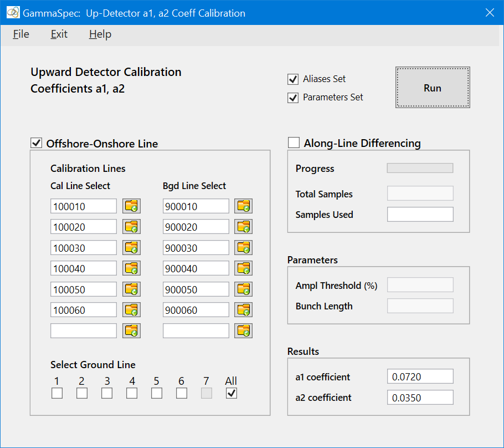This screenshot has width=504, height=448.
Task: Select ground line 3 checkbox
Action: [x=107, y=393]
